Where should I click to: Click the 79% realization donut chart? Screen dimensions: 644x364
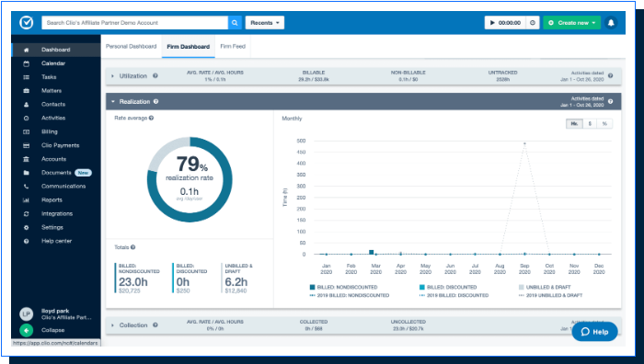tap(190, 179)
